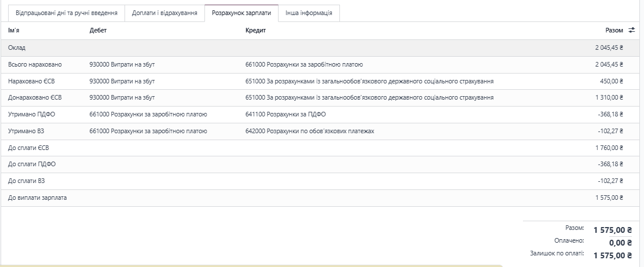This screenshot has height=267, width=644.
Task: Open the optional columns settings icon
Action: [632, 31]
